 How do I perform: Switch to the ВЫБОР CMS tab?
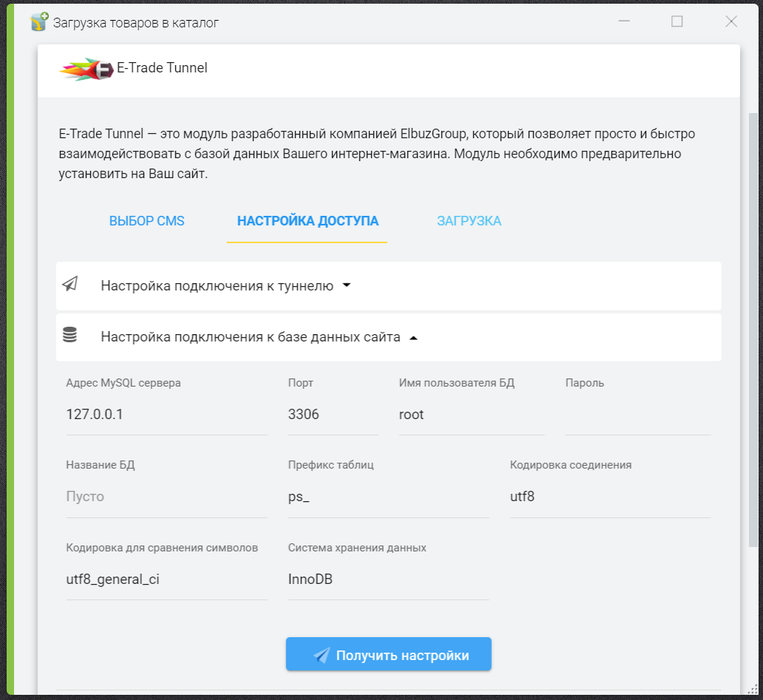(146, 221)
